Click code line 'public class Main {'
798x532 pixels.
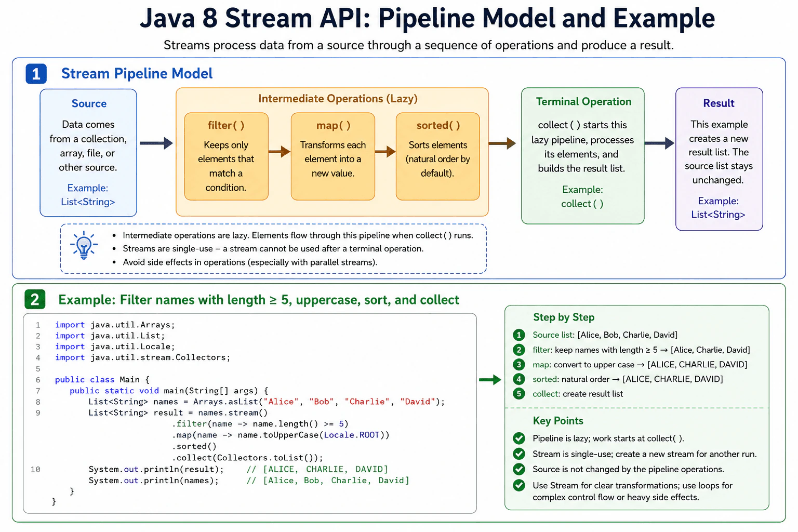(102, 380)
